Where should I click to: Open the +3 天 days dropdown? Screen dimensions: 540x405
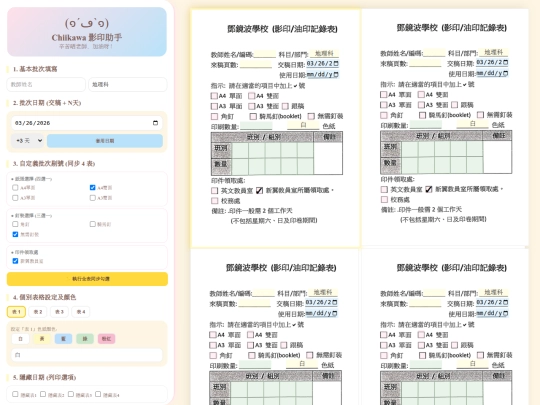point(28,141)
